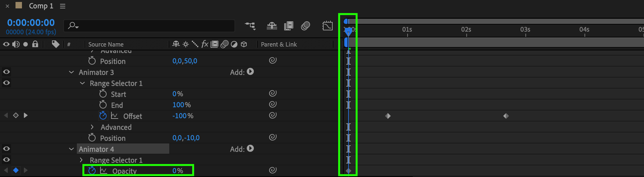Hide Animator 3 with eye toggle
The height and width of the screenshot is (177, 644).
pyautogui.click(x=6, y=72)
